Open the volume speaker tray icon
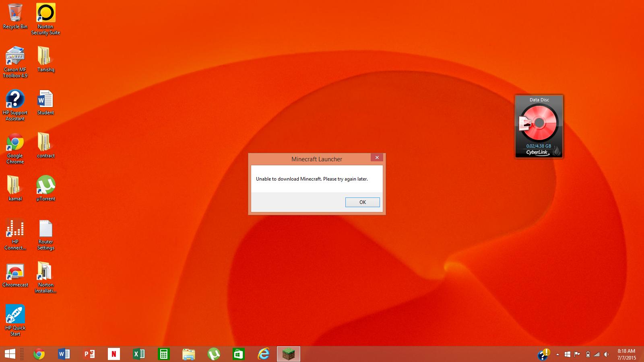 click(x=606, y=354)
